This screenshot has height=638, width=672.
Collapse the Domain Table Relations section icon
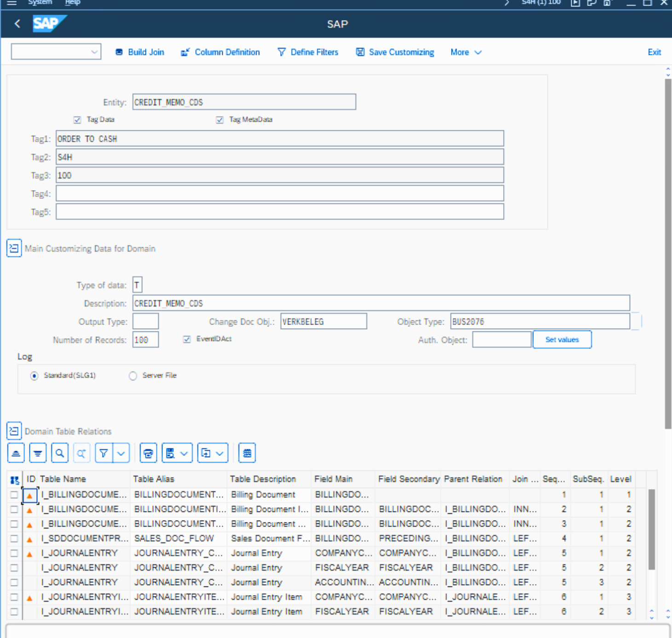14,431
